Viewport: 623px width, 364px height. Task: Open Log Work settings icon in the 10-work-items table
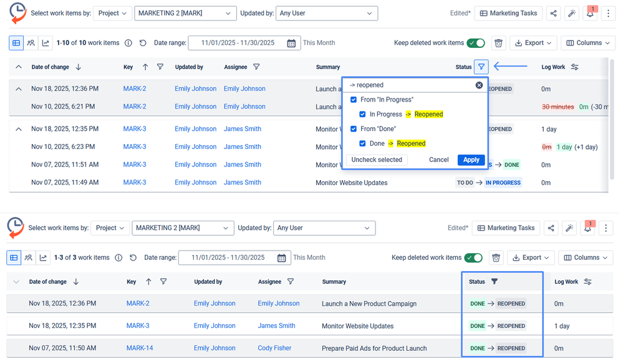(574, 67)
